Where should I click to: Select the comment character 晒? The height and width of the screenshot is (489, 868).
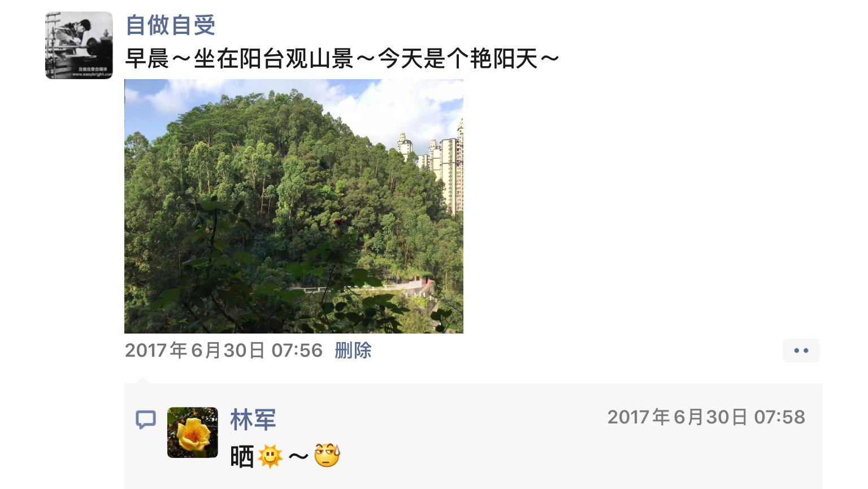click(x=242, y=456)
